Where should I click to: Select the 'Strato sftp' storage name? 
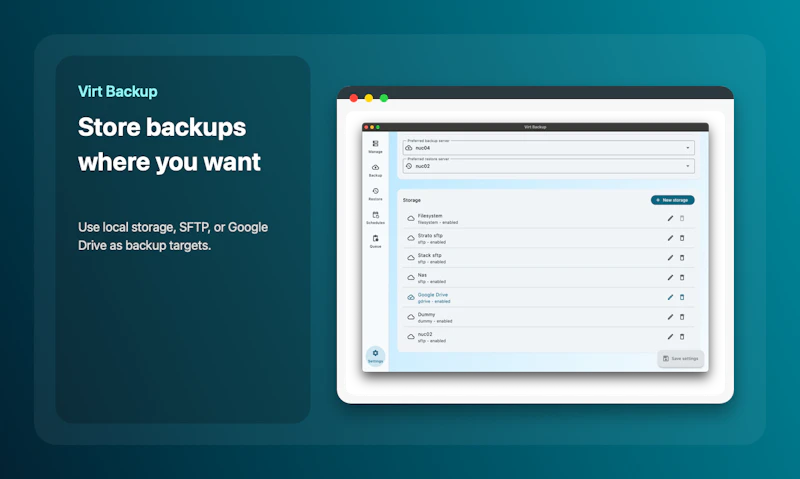(x=430, y=236)
